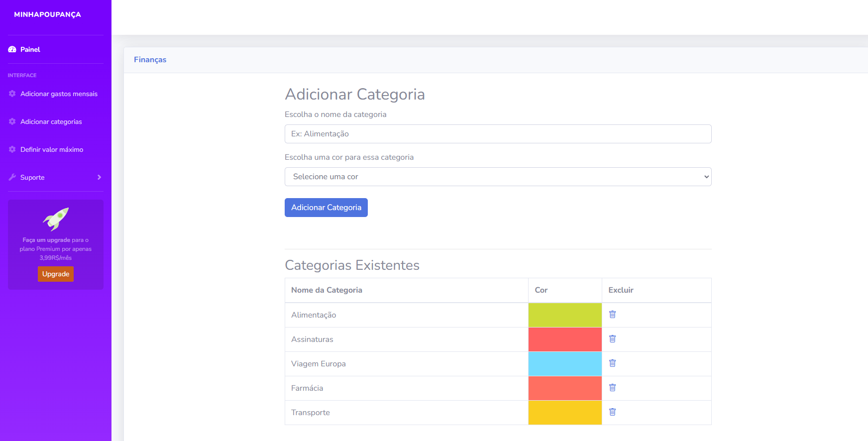
Task: Click the Painel dashboard icon
Action: [x=12, y=49]
